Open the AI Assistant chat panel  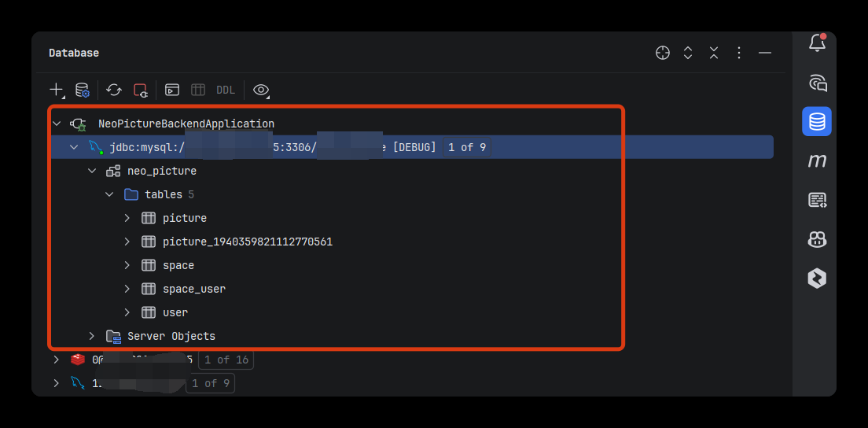[x=817, y=83]
